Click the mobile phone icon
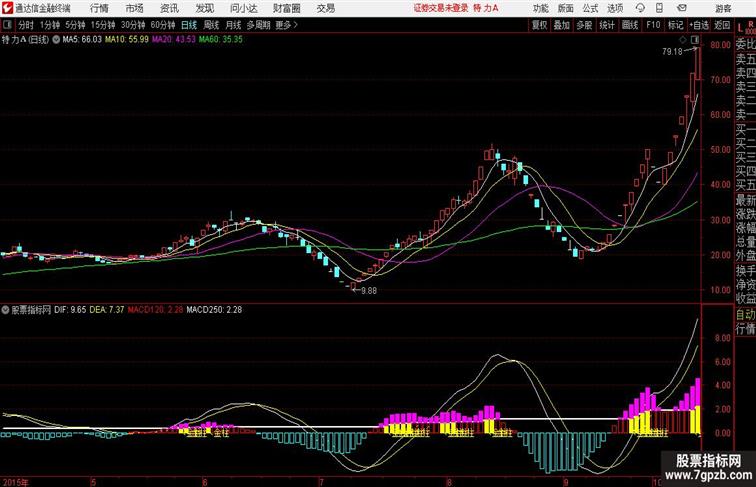Screen dimensions: 756x487 [x=659, y=8]
